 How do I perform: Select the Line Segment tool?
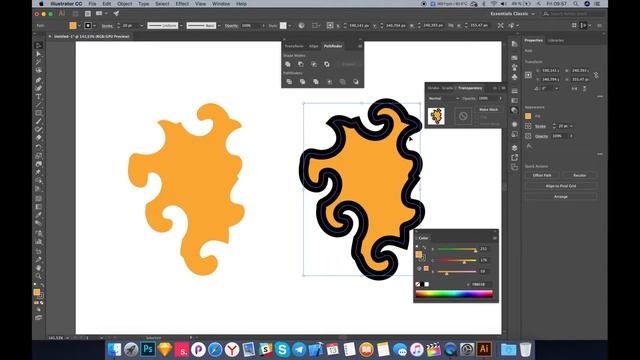click(x=38, y=105)
